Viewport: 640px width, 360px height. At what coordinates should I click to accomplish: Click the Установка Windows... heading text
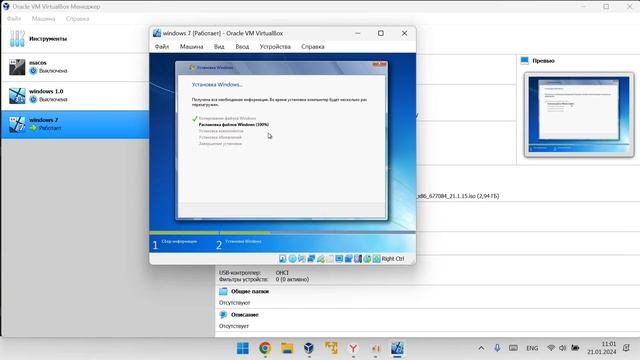[217, 84]
